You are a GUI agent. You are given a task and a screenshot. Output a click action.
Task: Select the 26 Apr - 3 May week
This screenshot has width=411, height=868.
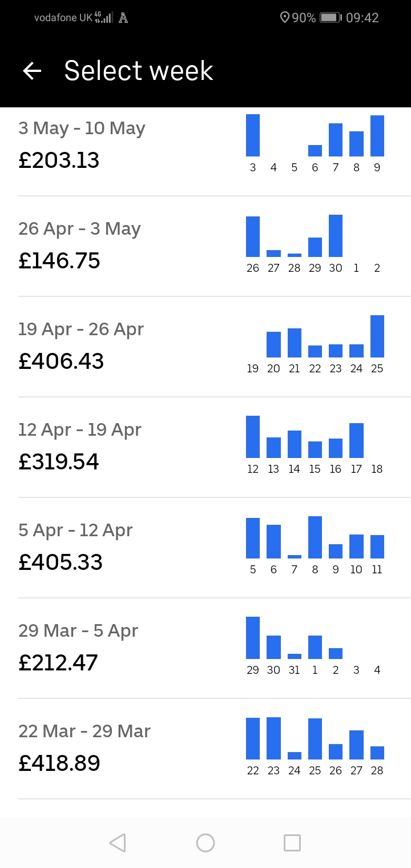[x=79, y=246]
